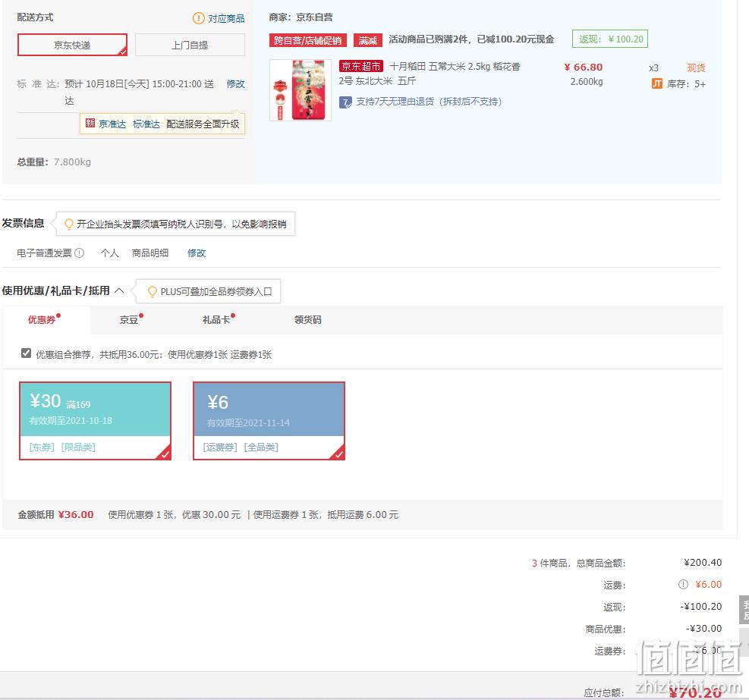Image resolution: width=749 pixels, height=700 pixels.
Task: Click the 跨自营/店铺促销 promotion tag
Action: tap(307, 40)
